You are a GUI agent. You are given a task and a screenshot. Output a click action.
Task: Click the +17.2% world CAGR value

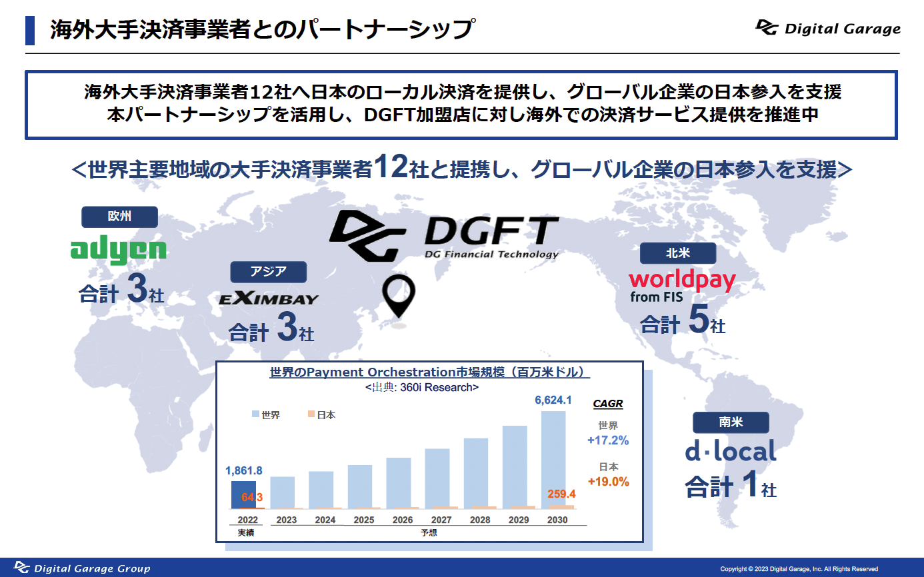[x=608, y=440]
